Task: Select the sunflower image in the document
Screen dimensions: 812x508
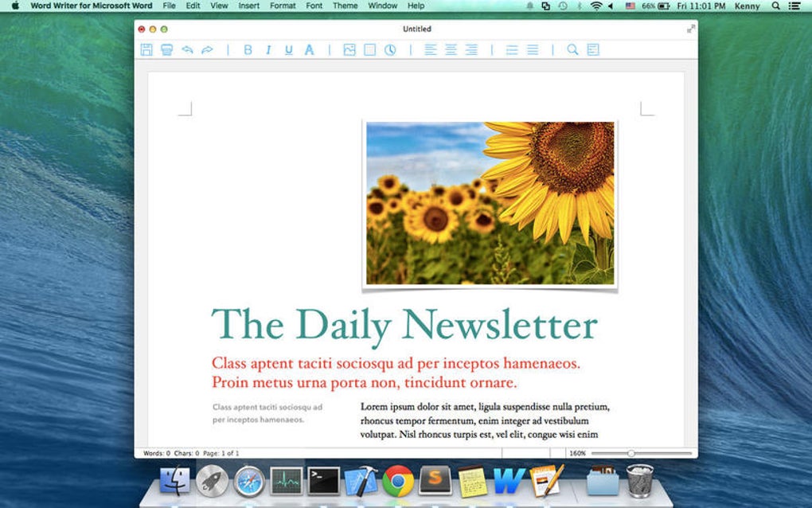Action: (490, 203)
